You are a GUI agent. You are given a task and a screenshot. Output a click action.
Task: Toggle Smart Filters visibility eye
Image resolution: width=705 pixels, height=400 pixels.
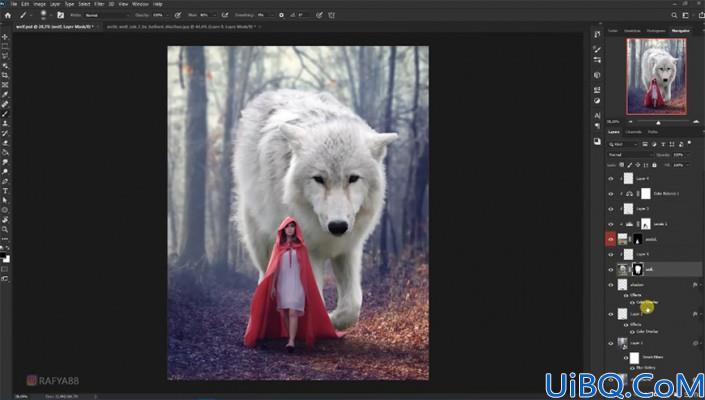(626, 358)
